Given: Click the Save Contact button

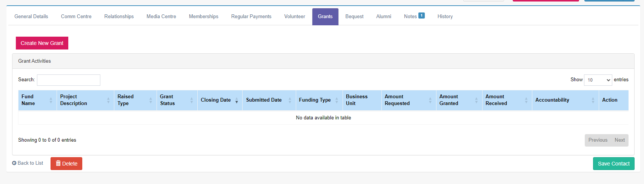Looking at the screenshot, I should coord(613,164).
